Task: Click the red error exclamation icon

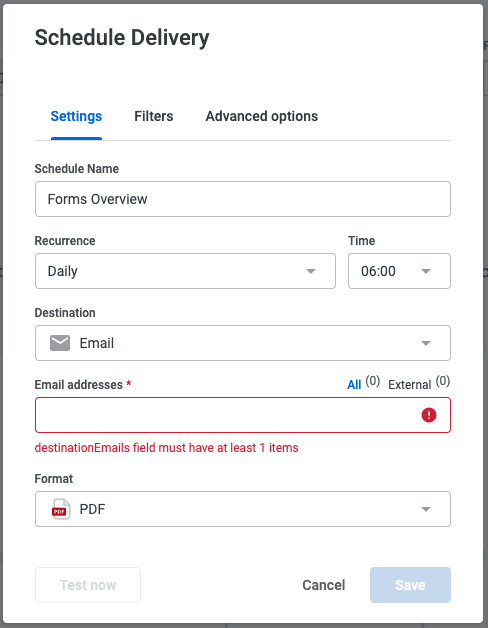Action: pos(429,415)
